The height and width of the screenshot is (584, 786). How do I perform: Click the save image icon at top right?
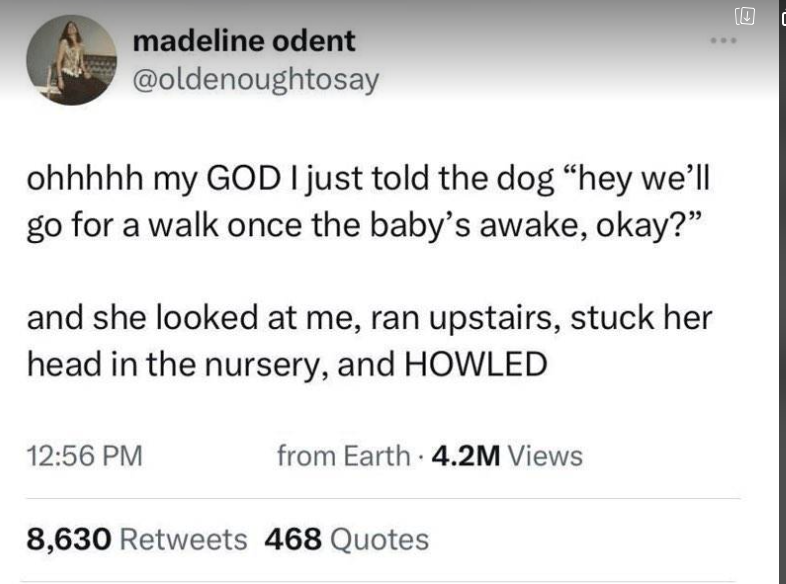[745, 17]
